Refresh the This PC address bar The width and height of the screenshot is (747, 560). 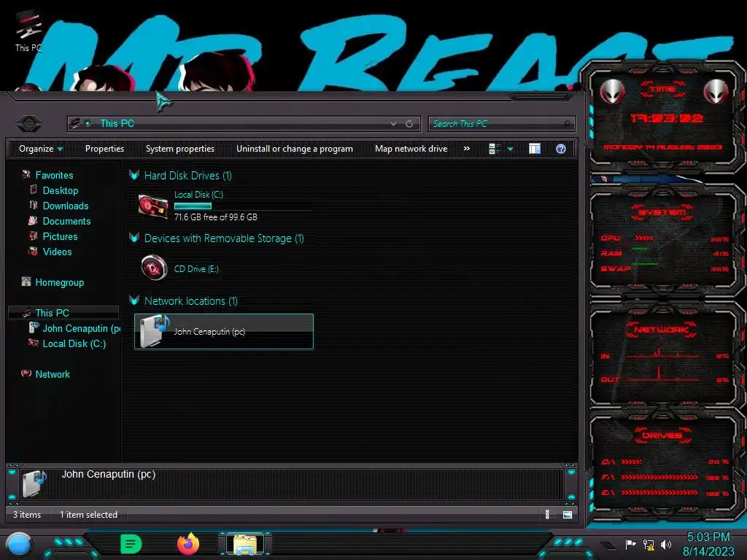coord(409,124)
